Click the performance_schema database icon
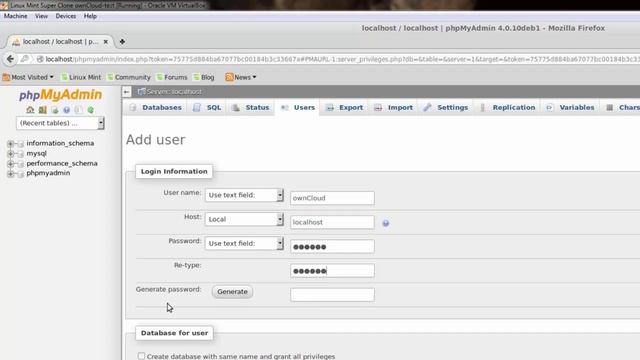This screenshot has height=360, width=640. pos(20,164)
